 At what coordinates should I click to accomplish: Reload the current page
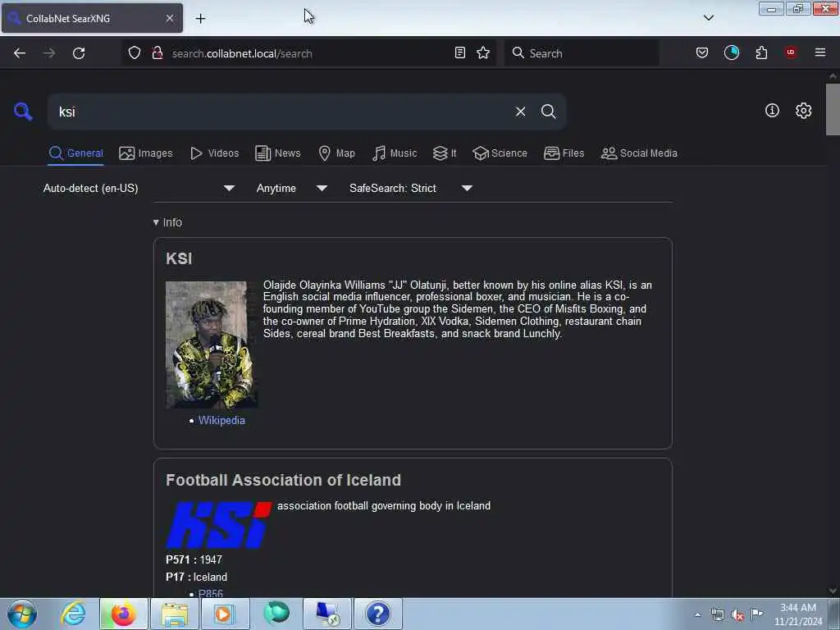79,53
